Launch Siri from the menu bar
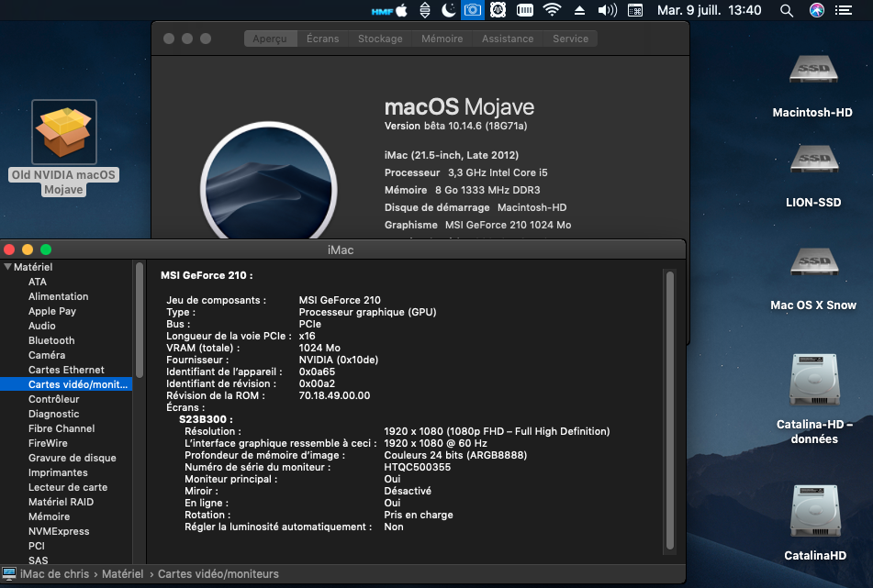873x588 pixels. pos(816,10)
